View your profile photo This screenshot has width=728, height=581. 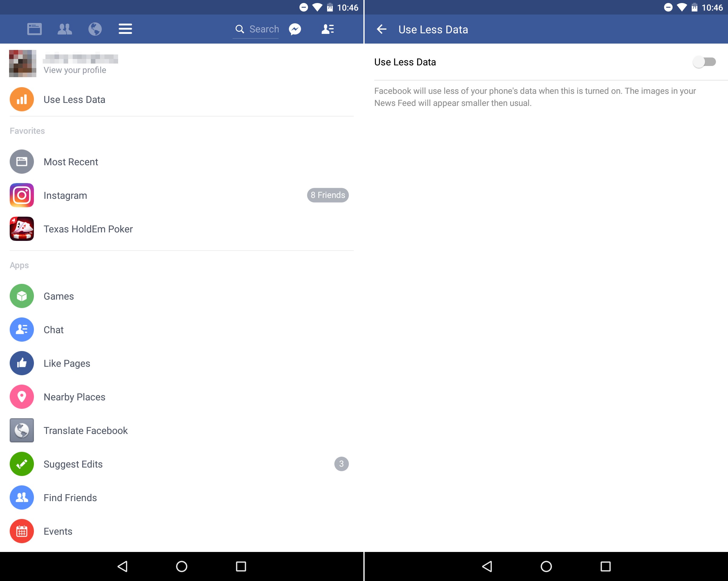(x=22, y=64)
